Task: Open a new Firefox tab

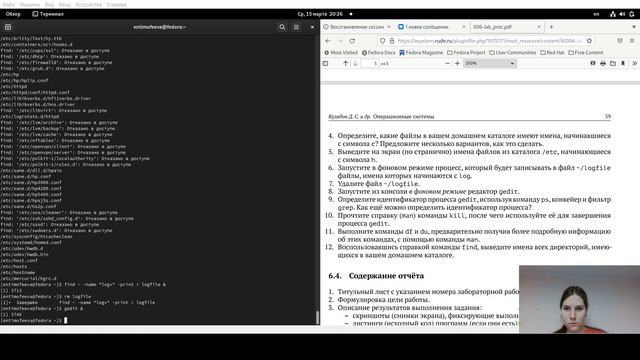Action: click(551, 27)
